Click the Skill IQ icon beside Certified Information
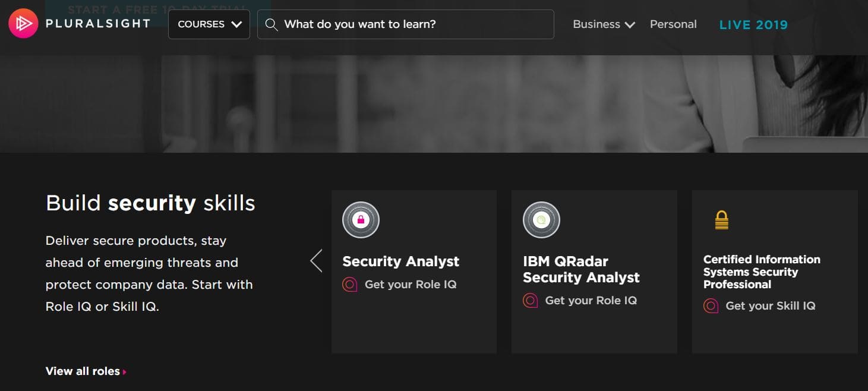 711,306
